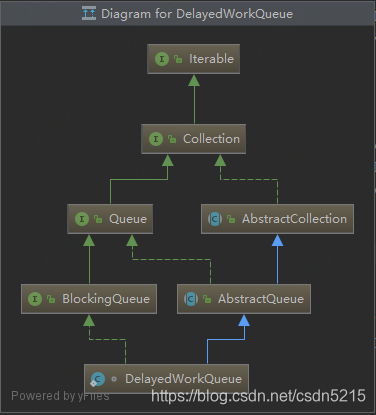This screenshot has height=415, width=376.
Task: Click the public lock icon on AbstractCollection
Action: tap(231, 219)
